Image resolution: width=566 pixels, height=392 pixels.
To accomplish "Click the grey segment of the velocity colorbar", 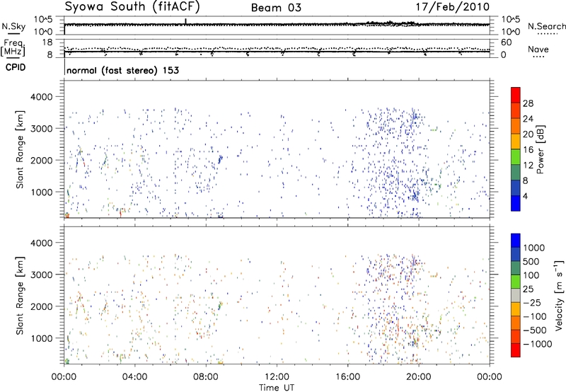I will coord(516,295).
